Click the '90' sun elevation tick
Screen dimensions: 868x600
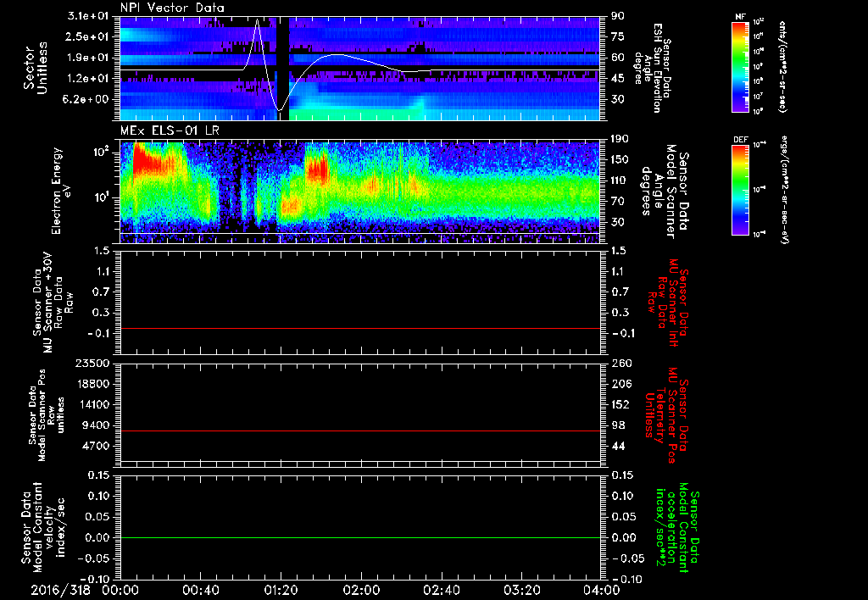pyautogui.click(x=617, y=16)
